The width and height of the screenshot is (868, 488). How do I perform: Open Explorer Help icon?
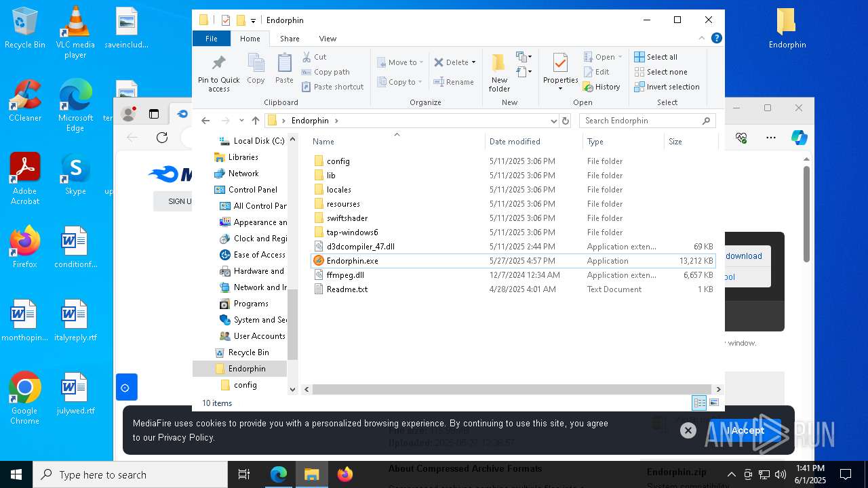click(x=716, y=39)
